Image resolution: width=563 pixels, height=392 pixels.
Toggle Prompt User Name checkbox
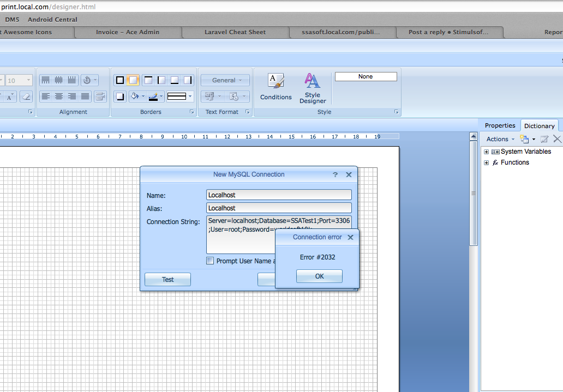pos(210,261)
